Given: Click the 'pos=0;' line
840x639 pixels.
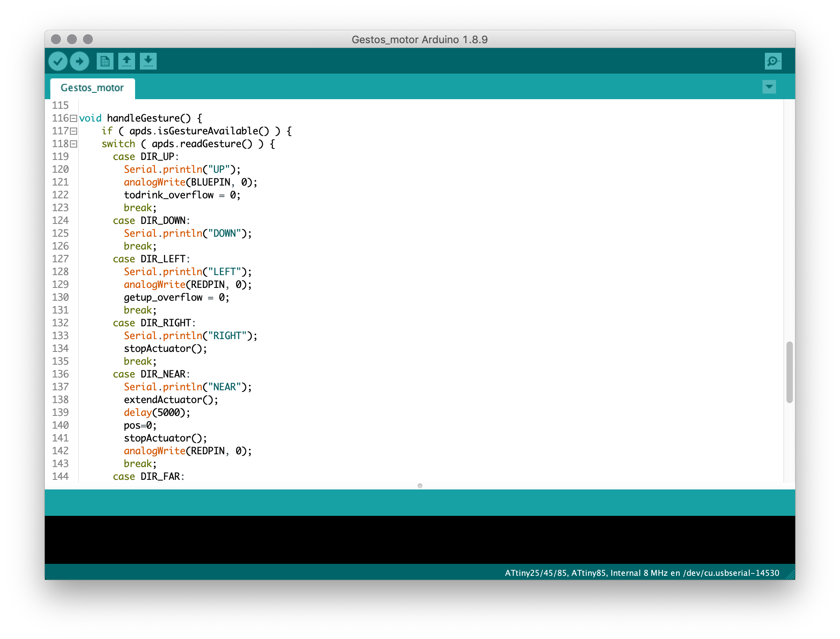Looking at the screenshot, I should click(x=140, y=425).
